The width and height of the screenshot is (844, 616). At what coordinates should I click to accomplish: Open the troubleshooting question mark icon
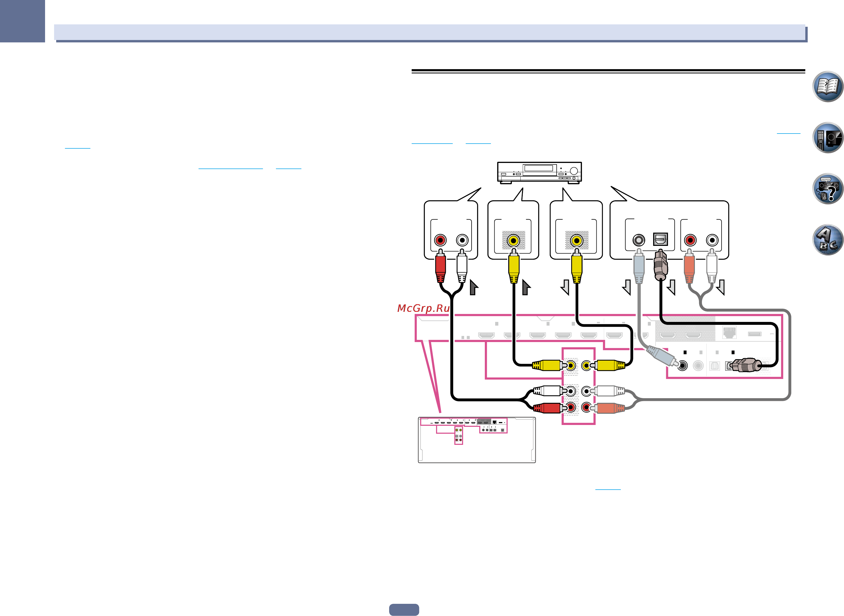(x=827, y=189)
